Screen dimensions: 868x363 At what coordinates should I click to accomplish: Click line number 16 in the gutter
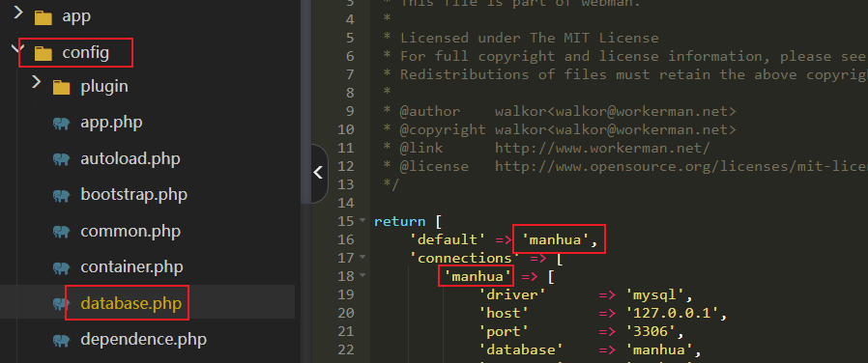(345, 239)
